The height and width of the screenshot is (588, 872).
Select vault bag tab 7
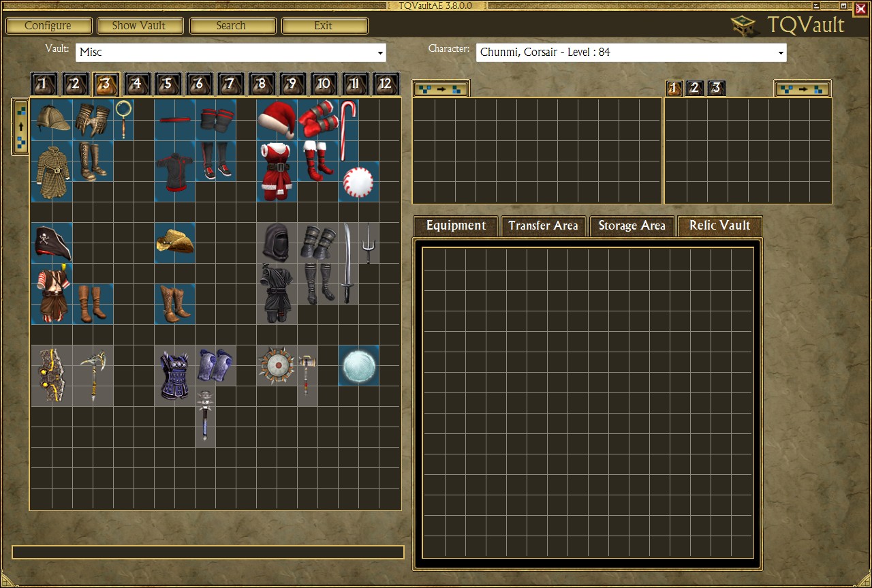(231, 84)
